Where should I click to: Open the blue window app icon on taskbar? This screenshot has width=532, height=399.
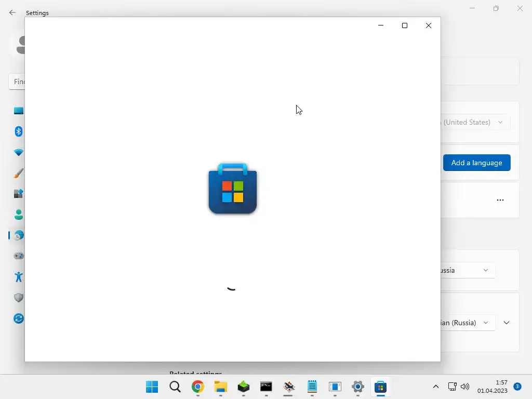pyautogui.click(x=335, y=387)
